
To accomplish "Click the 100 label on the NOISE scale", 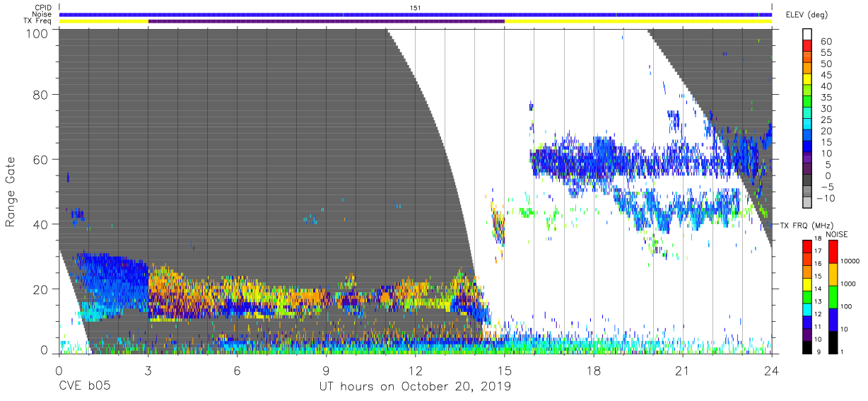I will pos(848,306).
